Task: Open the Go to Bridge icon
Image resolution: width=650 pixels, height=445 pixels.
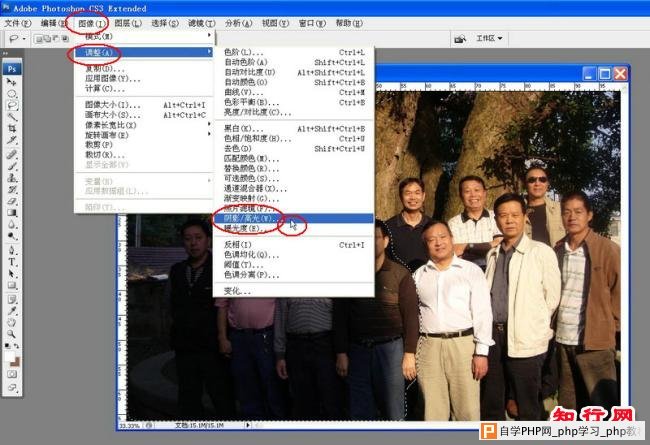Action: tap(457, 39)
